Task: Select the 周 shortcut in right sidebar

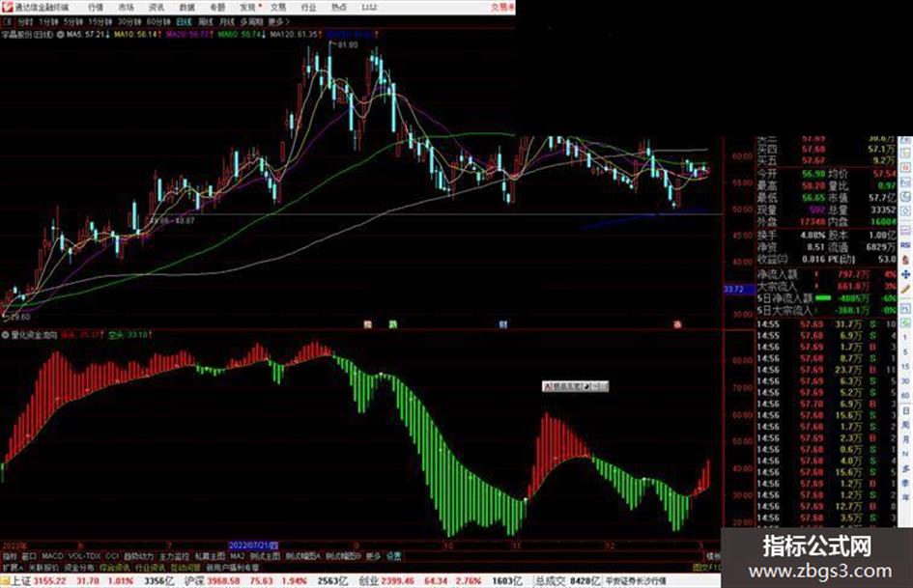Action: coord(905,425)
